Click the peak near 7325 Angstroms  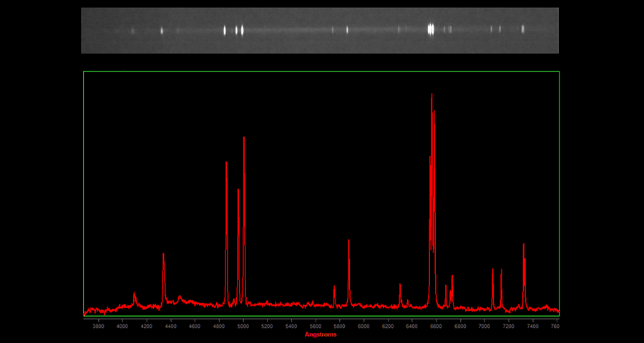(x=524, y=245)
